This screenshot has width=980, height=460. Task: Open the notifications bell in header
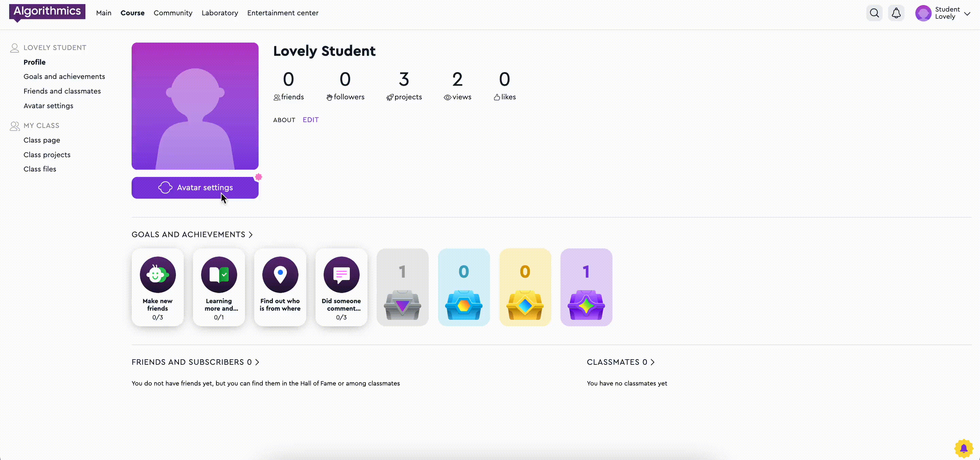click(x=896, y=13)
